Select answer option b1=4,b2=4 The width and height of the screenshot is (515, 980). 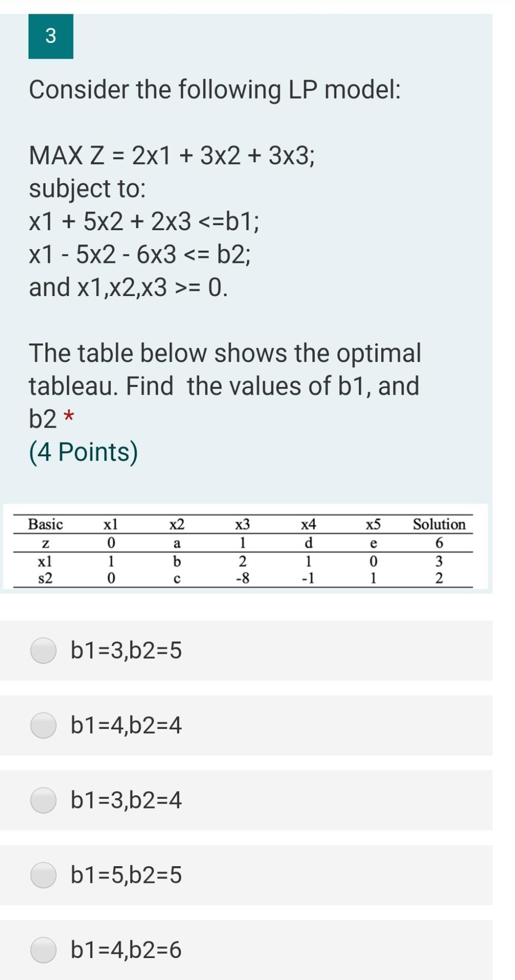[x=126, y=725]
